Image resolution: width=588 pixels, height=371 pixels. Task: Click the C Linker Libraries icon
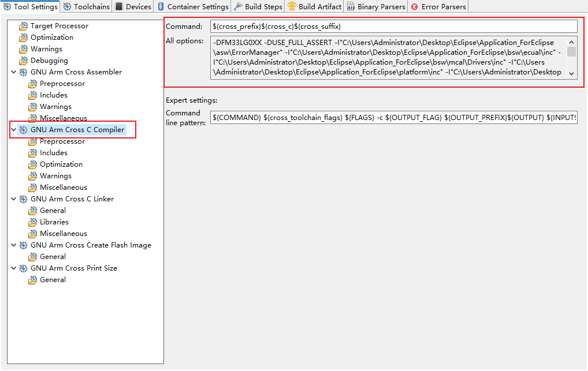click(x=32, y=223)
